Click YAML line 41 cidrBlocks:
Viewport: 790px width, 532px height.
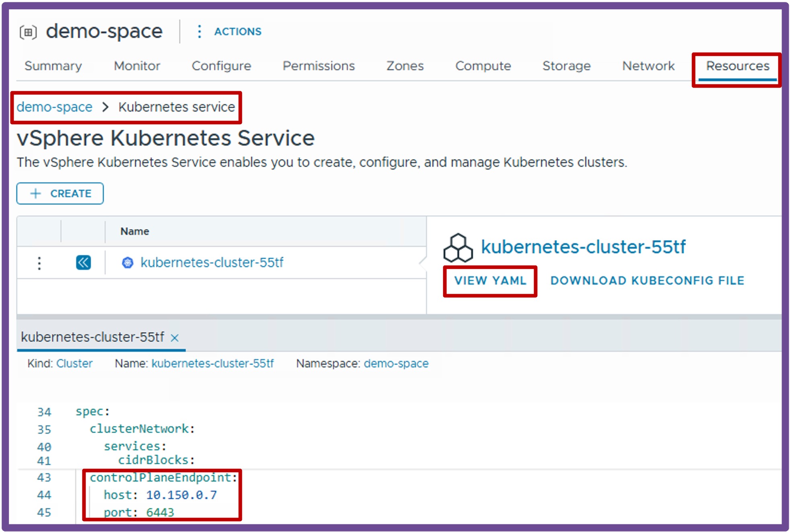point(156,460)
